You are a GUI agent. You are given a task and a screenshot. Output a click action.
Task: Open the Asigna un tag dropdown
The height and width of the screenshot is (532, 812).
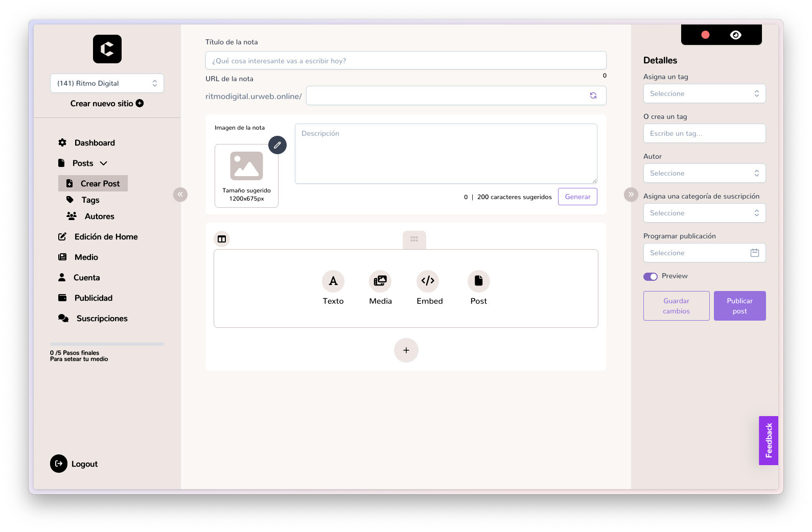pyautogui.click(x=704, y=93)
